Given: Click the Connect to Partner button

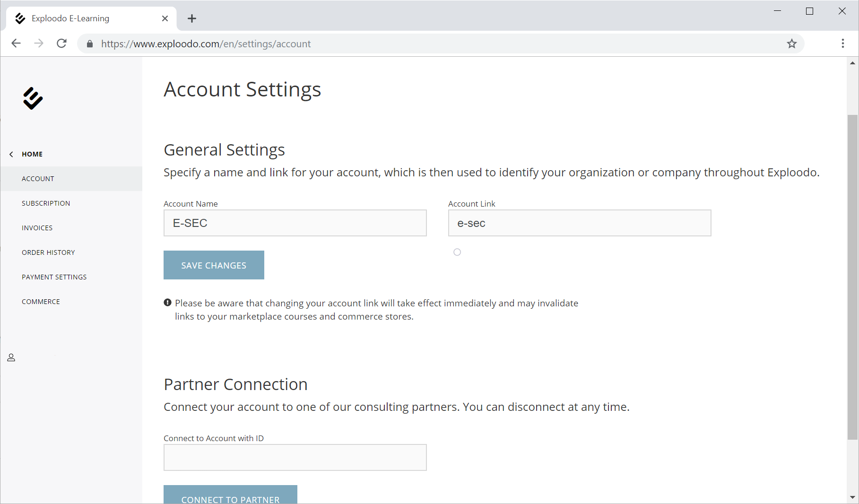Looking at the screenshot, I should 230,495.
